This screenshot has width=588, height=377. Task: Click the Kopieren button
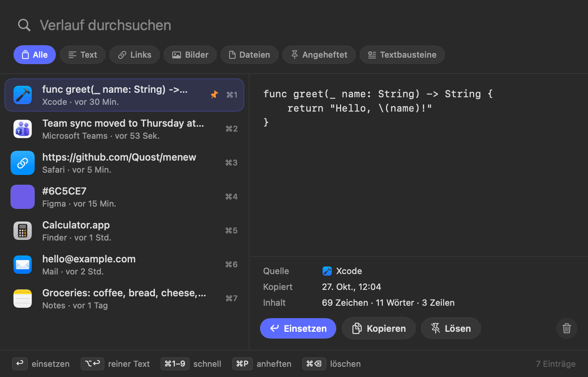tap(379, 328)
